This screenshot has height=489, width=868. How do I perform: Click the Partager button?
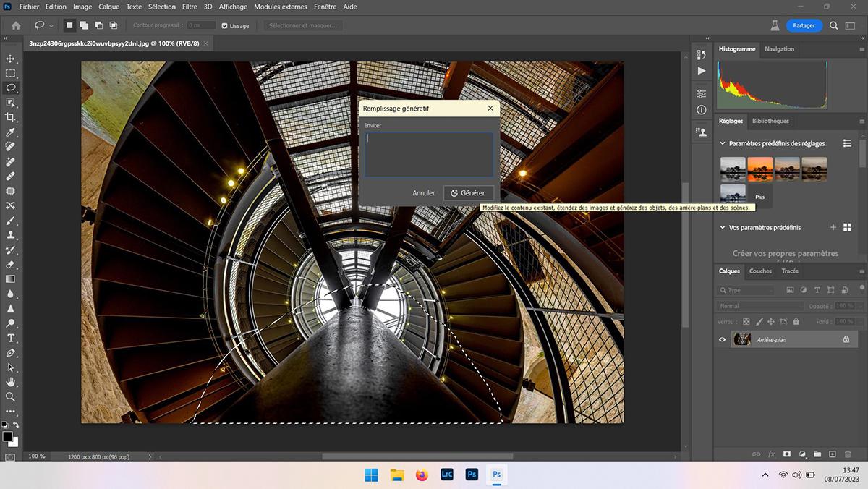(804, 25)
